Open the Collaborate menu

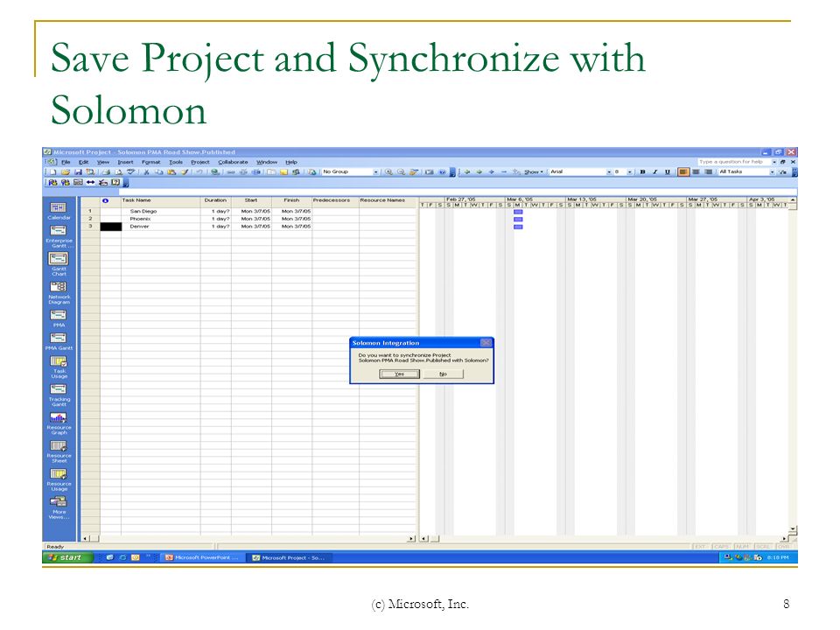[x=233, y=162]
